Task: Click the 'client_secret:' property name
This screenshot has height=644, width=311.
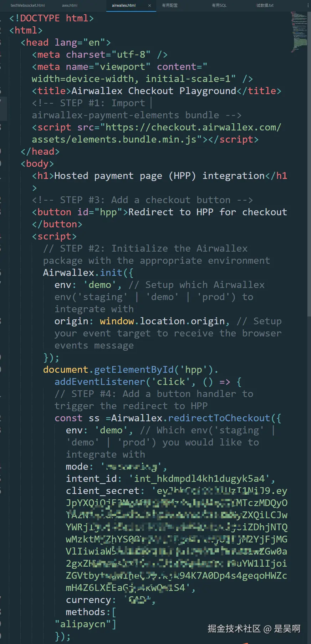Action: click(105, 491)
